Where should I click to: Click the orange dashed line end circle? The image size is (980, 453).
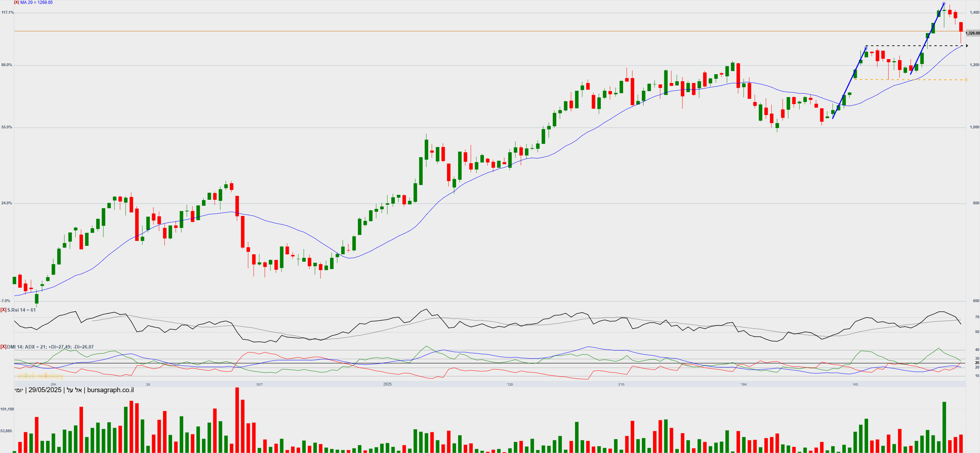pos(966,80)
